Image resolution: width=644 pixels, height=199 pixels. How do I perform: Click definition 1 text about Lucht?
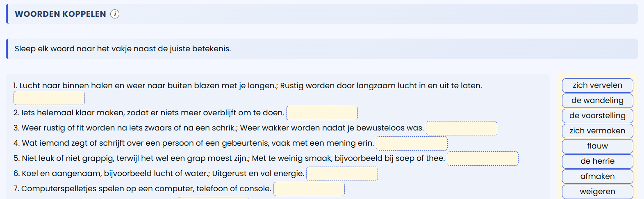(x=248, y=86)
